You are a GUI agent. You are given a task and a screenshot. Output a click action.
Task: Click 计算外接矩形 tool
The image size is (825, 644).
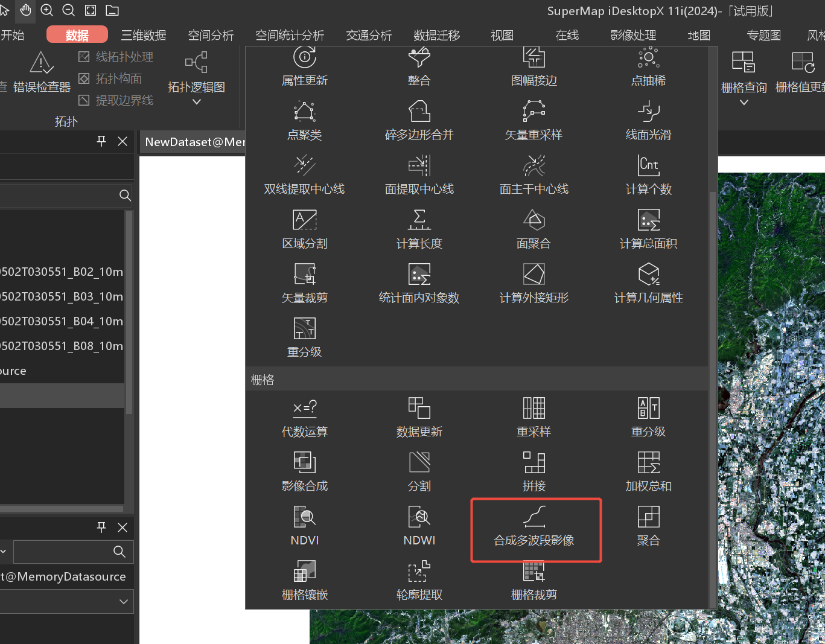click(x=534, y=284)
